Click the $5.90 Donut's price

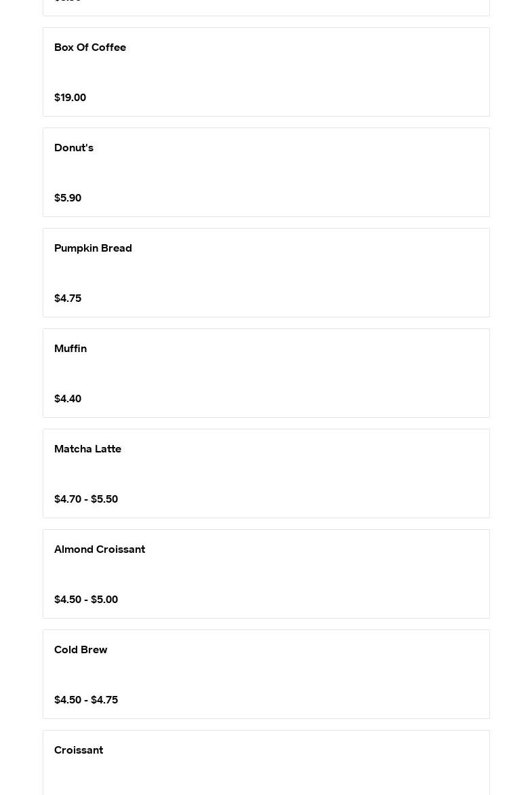point(68,198)
